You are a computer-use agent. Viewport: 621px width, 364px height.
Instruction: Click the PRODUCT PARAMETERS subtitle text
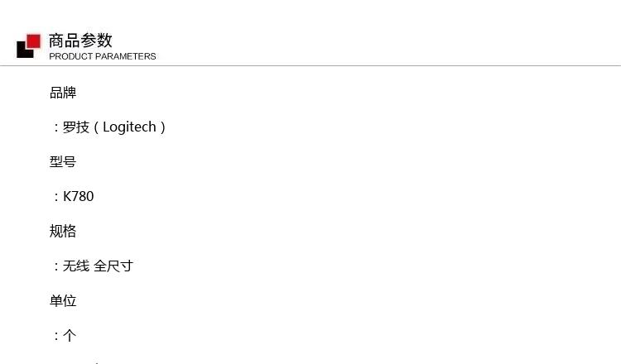tap(103, 56)
